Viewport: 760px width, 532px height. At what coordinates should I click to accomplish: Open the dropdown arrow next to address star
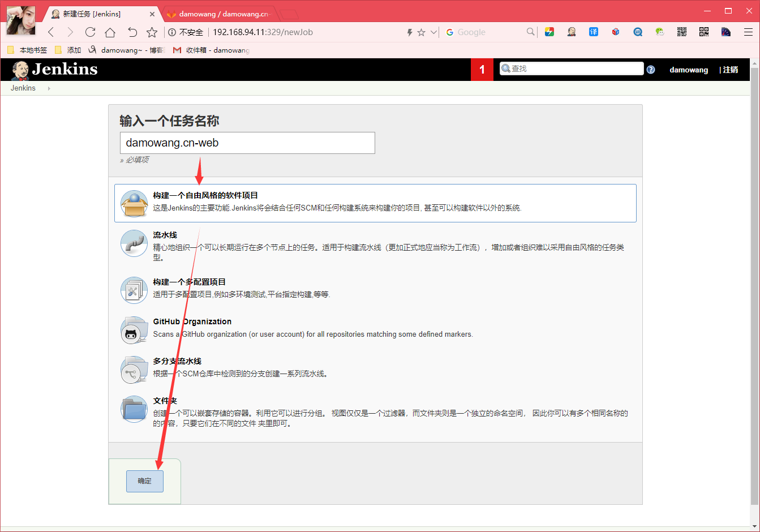[x=433, y=32]
